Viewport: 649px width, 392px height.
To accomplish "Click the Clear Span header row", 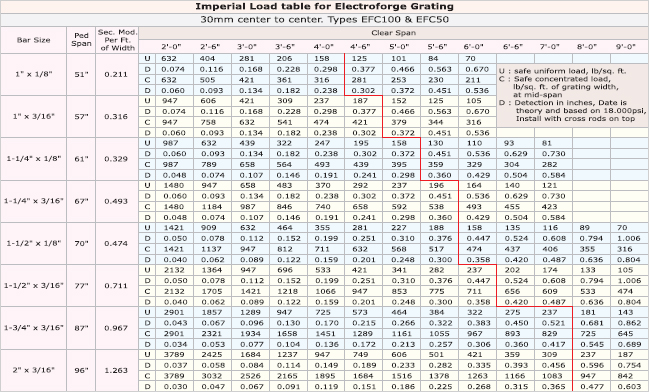I will coord(394,33).
